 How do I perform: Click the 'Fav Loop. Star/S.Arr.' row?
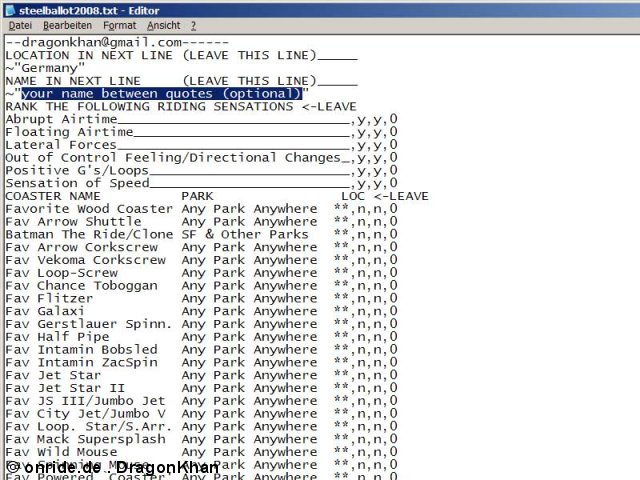[x=201, y=427]
